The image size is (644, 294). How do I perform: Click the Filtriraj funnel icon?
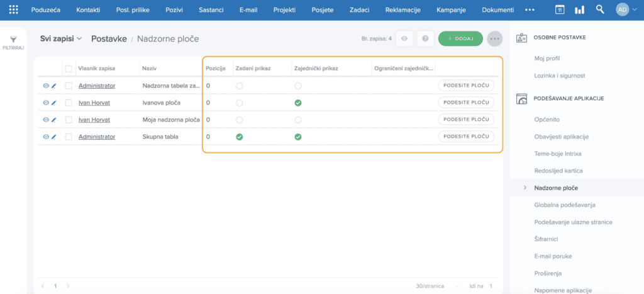[14, 40]
